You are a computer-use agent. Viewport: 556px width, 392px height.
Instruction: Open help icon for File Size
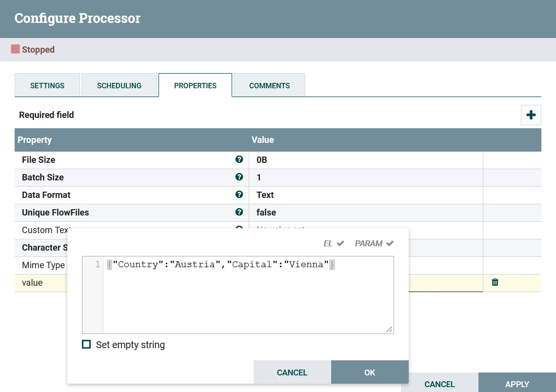click(239, 159)
